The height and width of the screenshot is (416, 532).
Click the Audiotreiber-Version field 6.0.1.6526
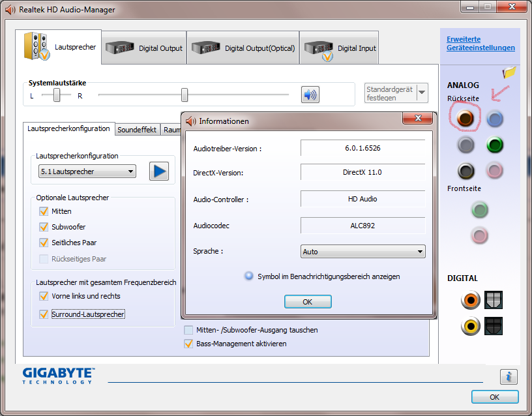tap(362, 148)
